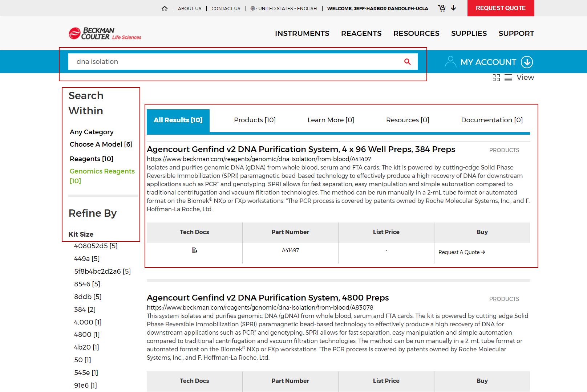Image resolution: width=587 pixels, height=392 pixels.
Task: Go to the home icon
Action: pos(165,8)
